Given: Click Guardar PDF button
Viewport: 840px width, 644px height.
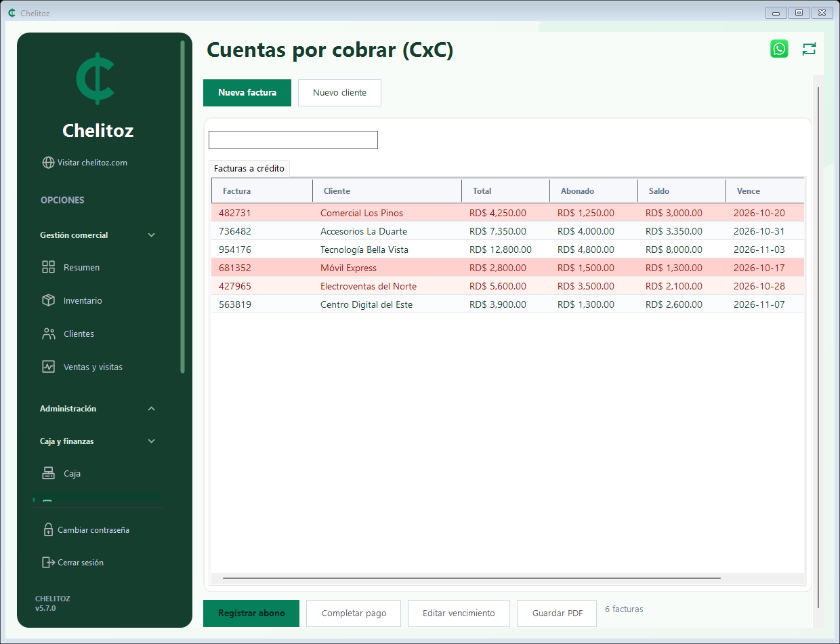Looking at the screenshot, I should pyautogui.click(x=557, y=613).
